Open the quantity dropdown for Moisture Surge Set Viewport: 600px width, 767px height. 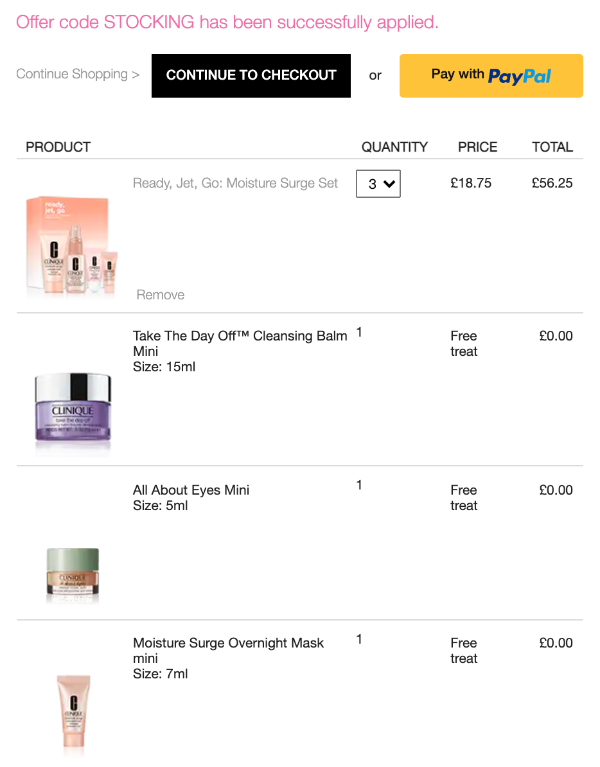(378, 184)
